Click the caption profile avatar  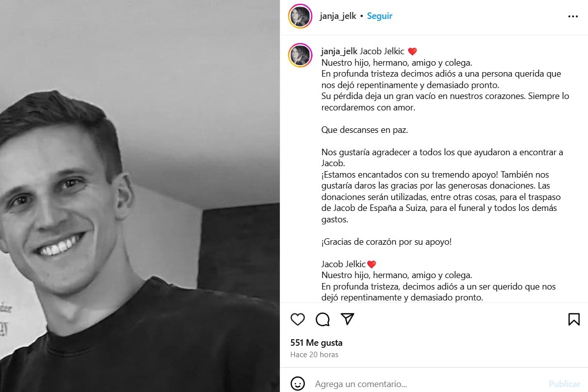[x=300, y=55]
